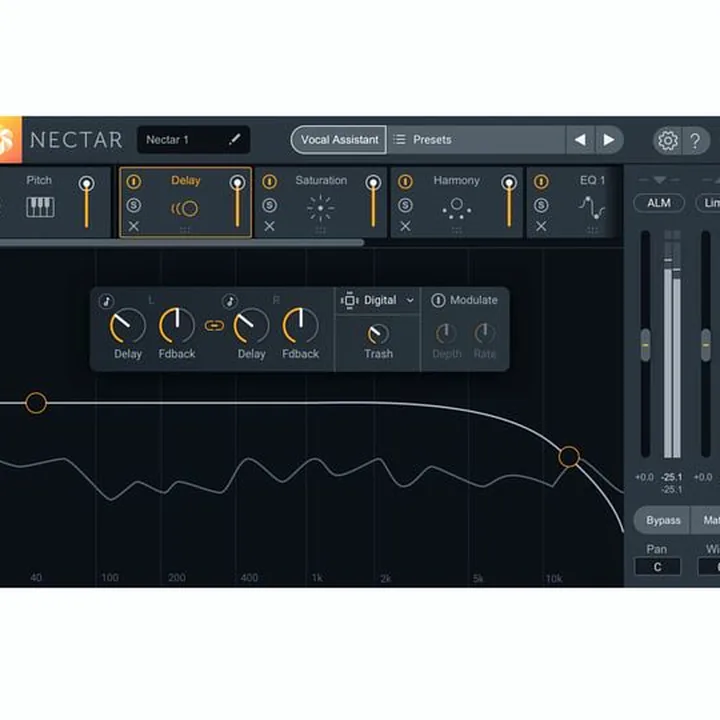Click the module chain horizontal scrollbar
Screen dimensions: 720x720
point(182,242)
